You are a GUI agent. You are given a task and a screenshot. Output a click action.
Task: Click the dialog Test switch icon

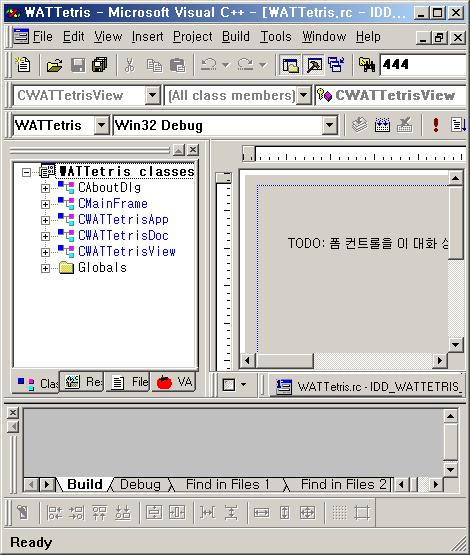pyautogui.click(x=22, y=512)
